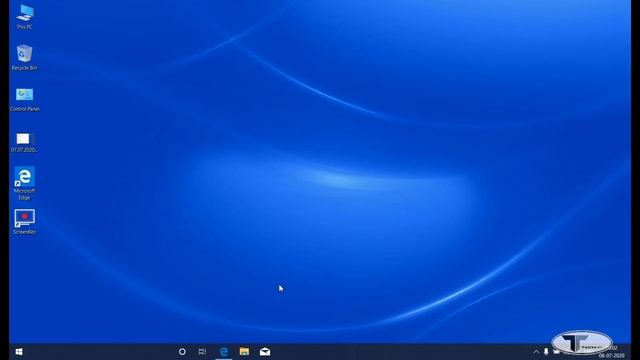Screen dimensions: 640x360
Task: Click the microphone icon in the system tray
Action: (x=546, y=351)
